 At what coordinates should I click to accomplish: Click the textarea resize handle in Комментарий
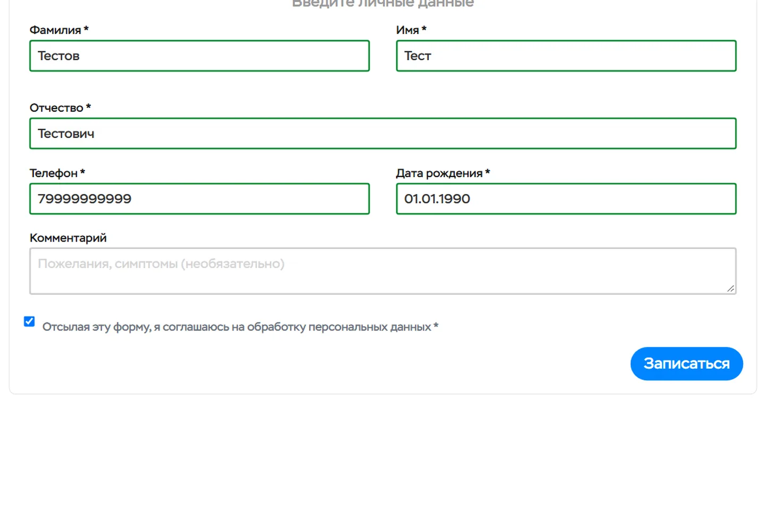click(x=730, y=288)
